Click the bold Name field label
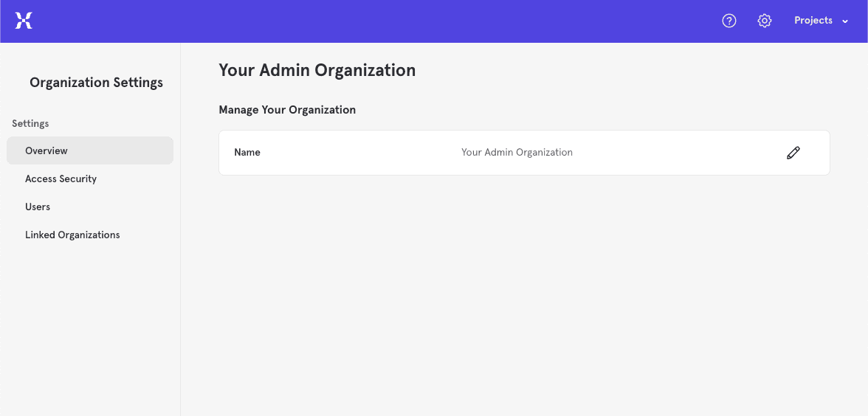The width and height of the screenshot is (868, 416). [247, 153]
